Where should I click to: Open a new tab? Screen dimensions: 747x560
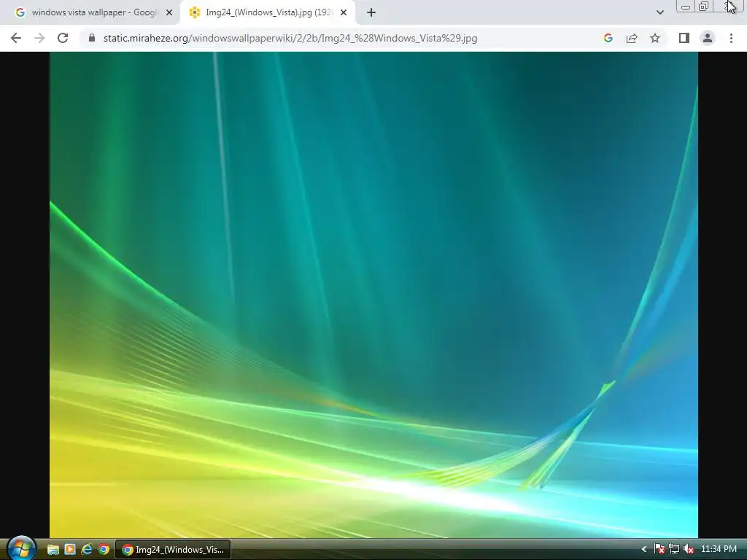click(371, 13)
